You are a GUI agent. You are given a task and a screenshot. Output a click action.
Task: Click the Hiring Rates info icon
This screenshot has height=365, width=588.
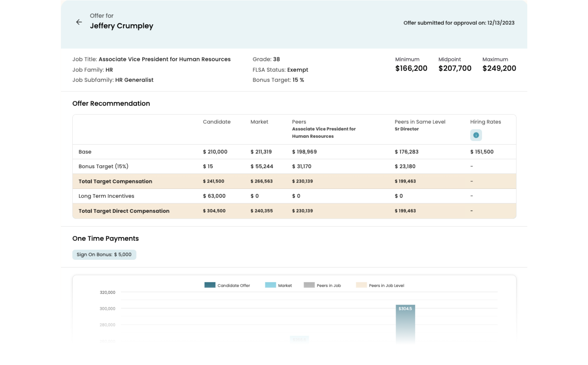[476, 135]
